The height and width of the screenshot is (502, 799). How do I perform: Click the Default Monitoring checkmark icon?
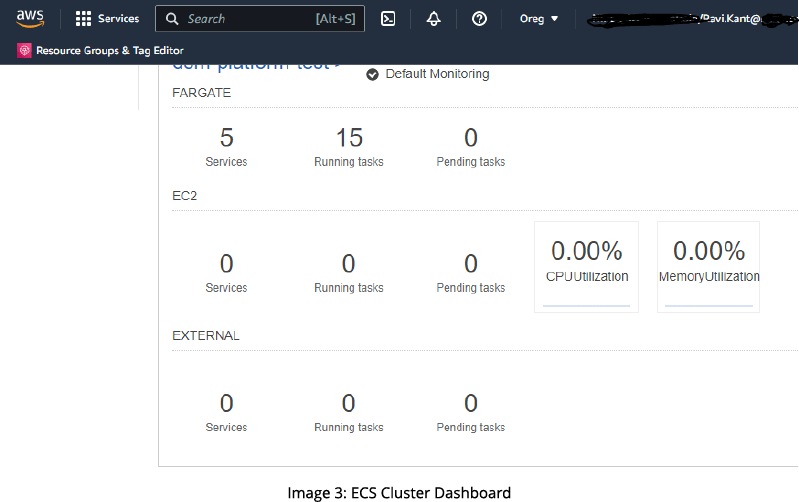[x=372, y=74]
